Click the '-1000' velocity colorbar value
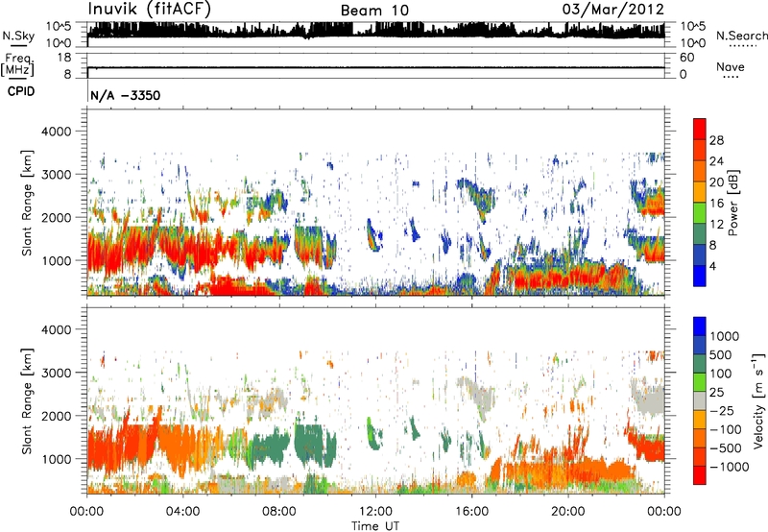Screen dimensions: 768x532 pos(730,467)
